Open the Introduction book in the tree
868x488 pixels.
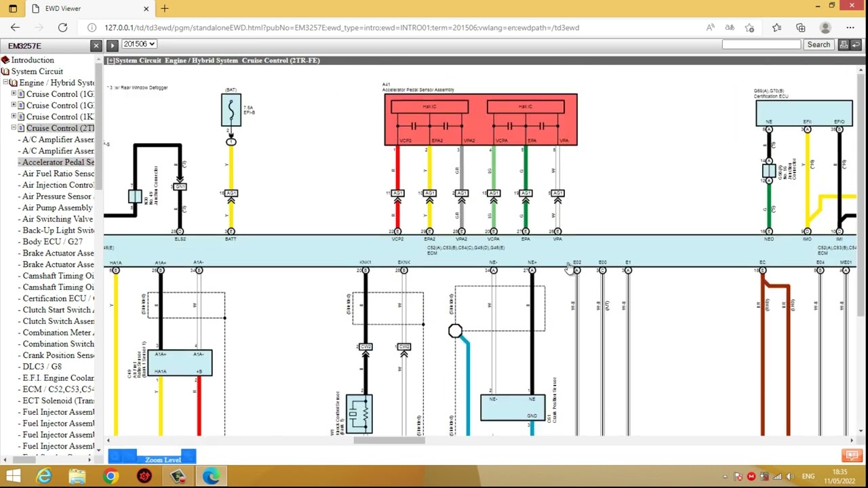[32, 60]
